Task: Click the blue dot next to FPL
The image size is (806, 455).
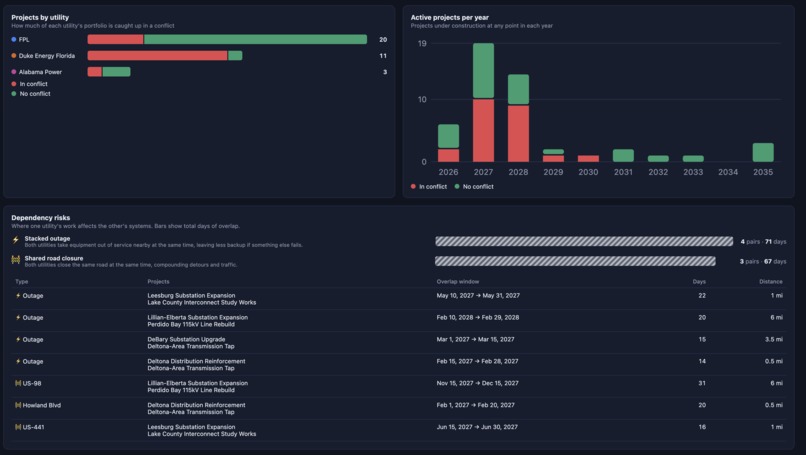Action: [14, 40]
